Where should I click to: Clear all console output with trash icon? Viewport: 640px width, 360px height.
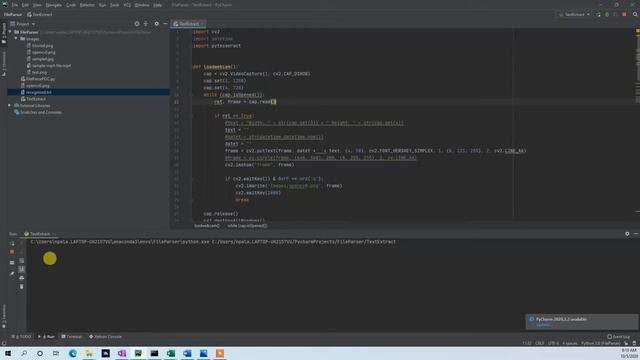22,287
